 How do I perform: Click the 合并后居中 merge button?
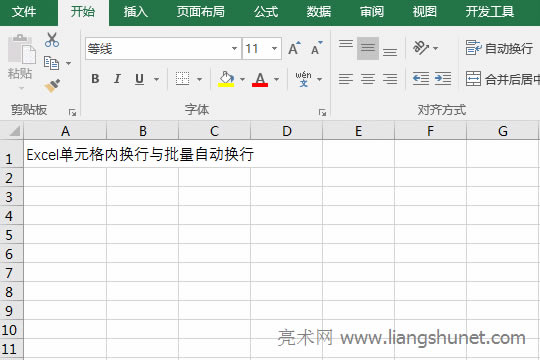tap(502, 79)
